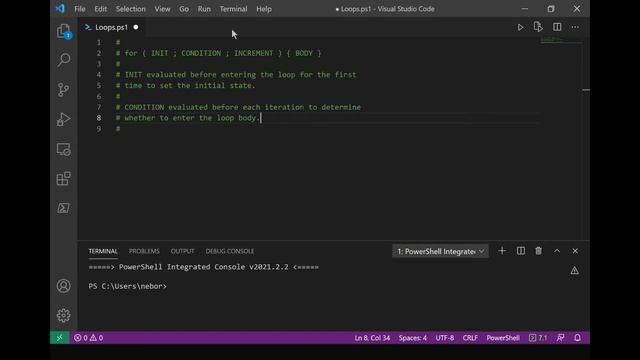Open the Source Control view
Viewport: 640px width, 360px height.
(x=64, y=90)
